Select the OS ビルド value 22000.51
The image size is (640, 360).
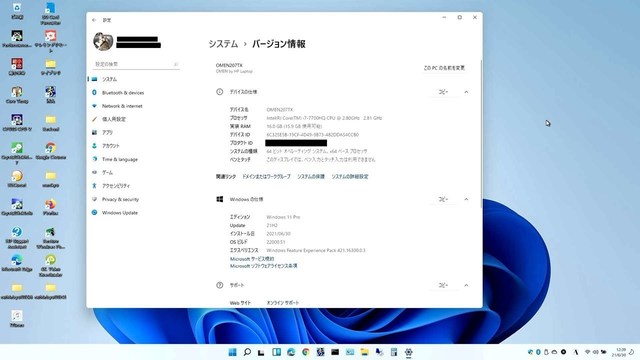[276, 242]
